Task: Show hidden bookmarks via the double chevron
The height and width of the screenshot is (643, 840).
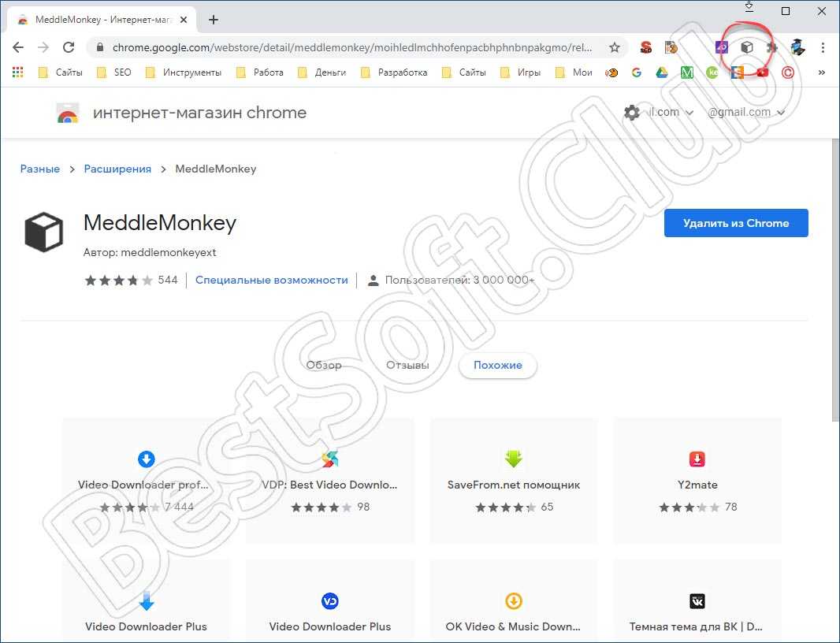Action: (x=821, y=72)
